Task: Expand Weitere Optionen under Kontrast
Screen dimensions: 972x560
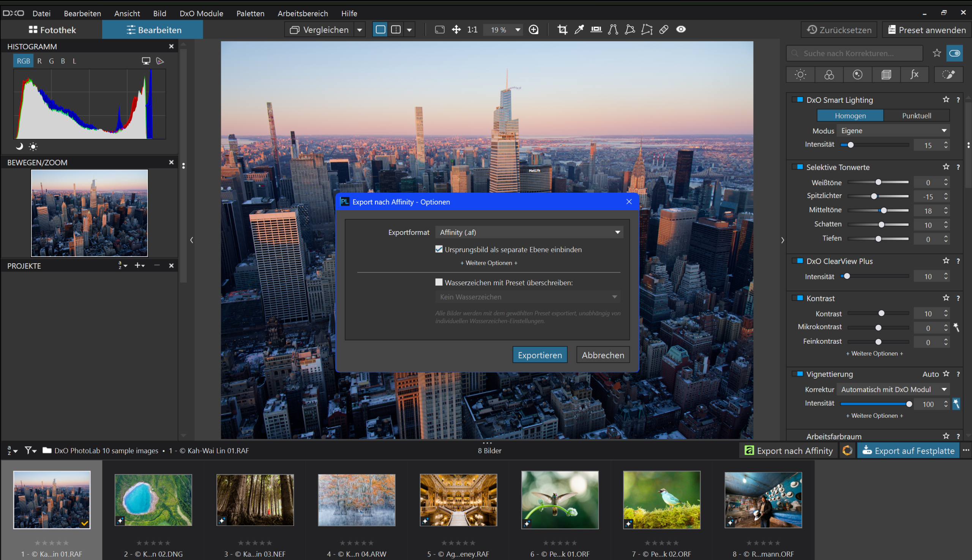Action: point(874,354)
